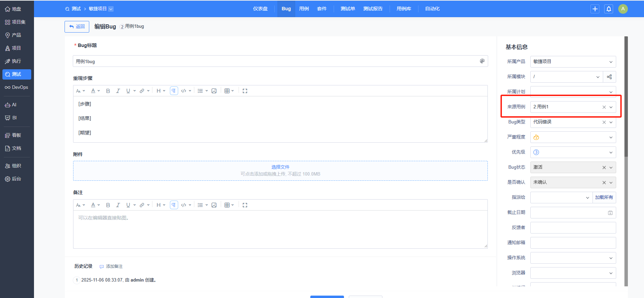Open title color palette picker
The height and width of the screenshot is (298, 644).
pos(482,61)
